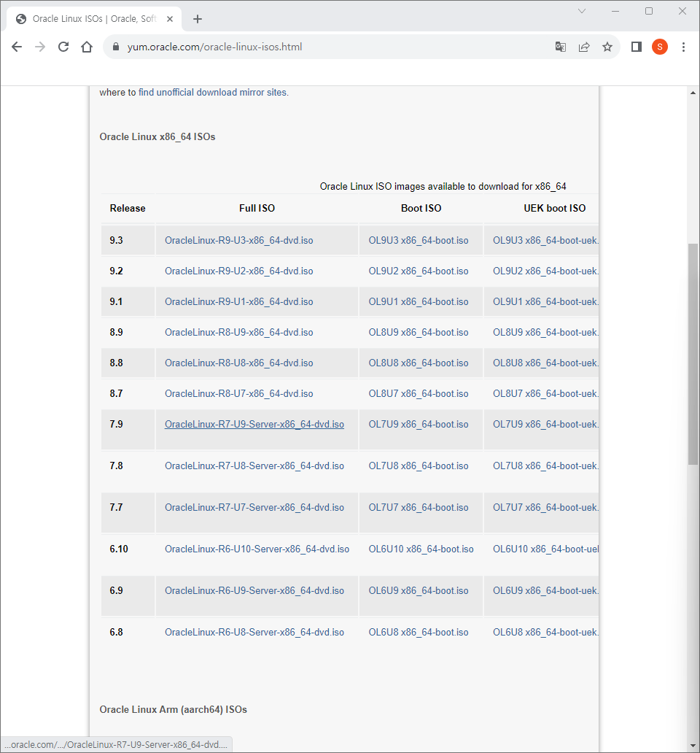Open OL9U2 x86_64-boot-uek link

(x=545, y=271)
